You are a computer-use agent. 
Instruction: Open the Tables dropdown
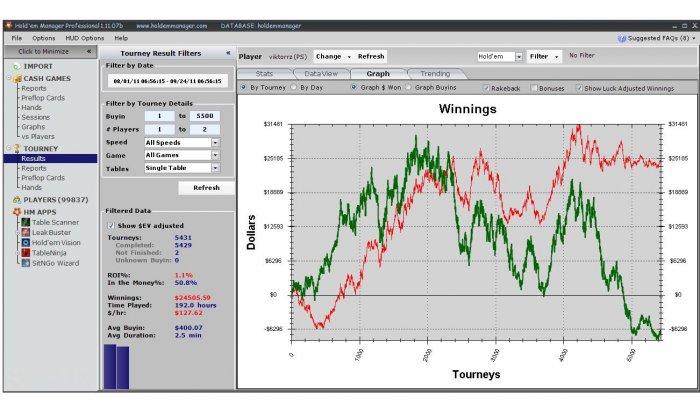(x=215, y=168)
